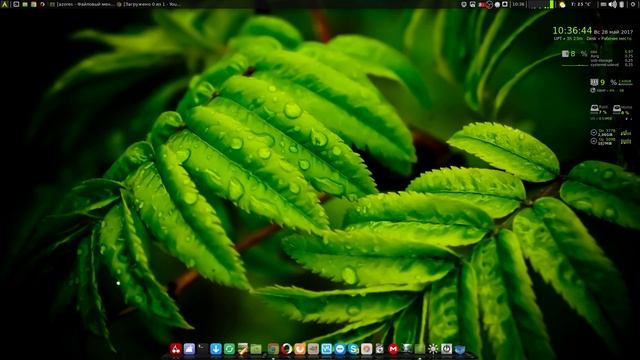Image resolution: width=640 pixels, height=360 pixels.
Task: Open the red cherries app in dock
Action: coord(176,349)
